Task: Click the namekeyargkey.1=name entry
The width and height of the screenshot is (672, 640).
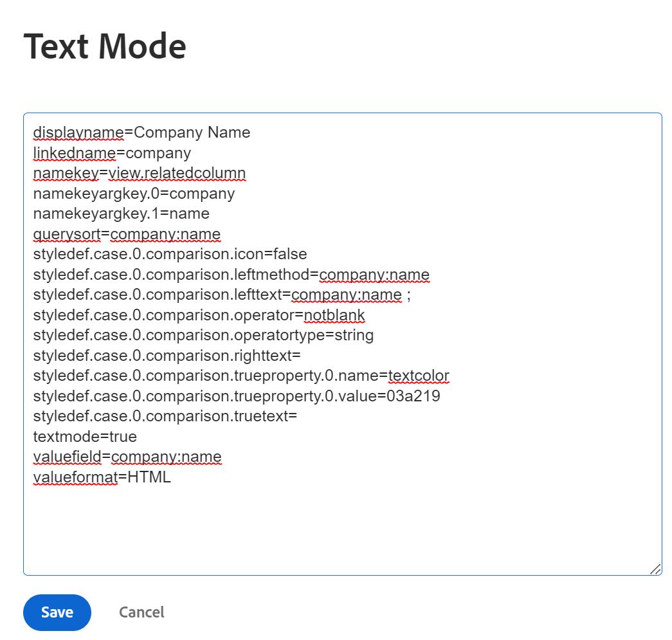Action: (x=122, y=214)
